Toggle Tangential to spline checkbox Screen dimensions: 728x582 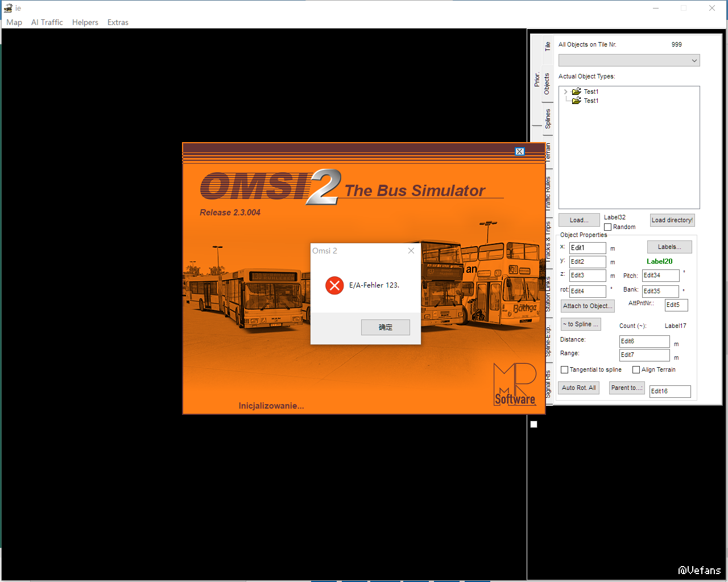click(564, 370)
